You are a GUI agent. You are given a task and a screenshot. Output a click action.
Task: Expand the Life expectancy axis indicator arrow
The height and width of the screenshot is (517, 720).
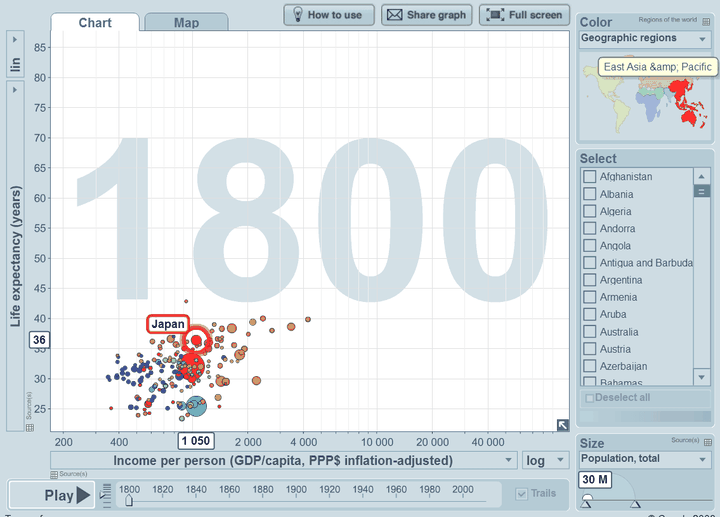pyautogui.click(x=15, y=90)
